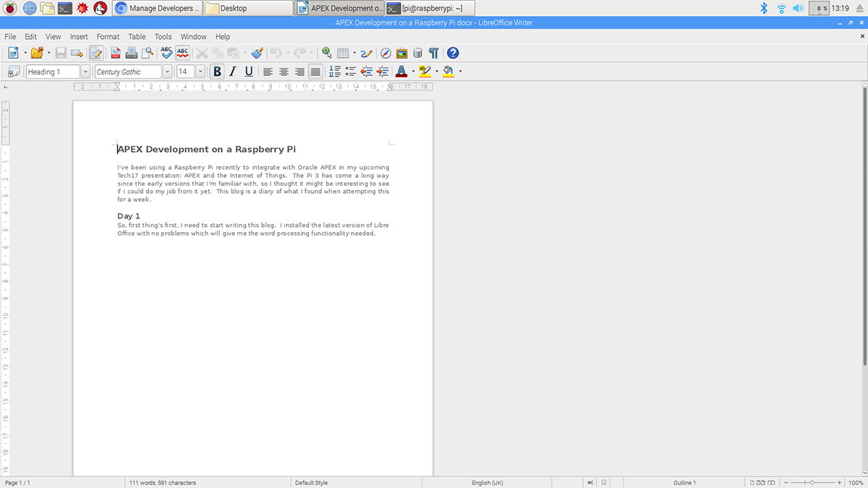
Task: Open highlighting color palette dropdown arrow
Action: [436, 72]
